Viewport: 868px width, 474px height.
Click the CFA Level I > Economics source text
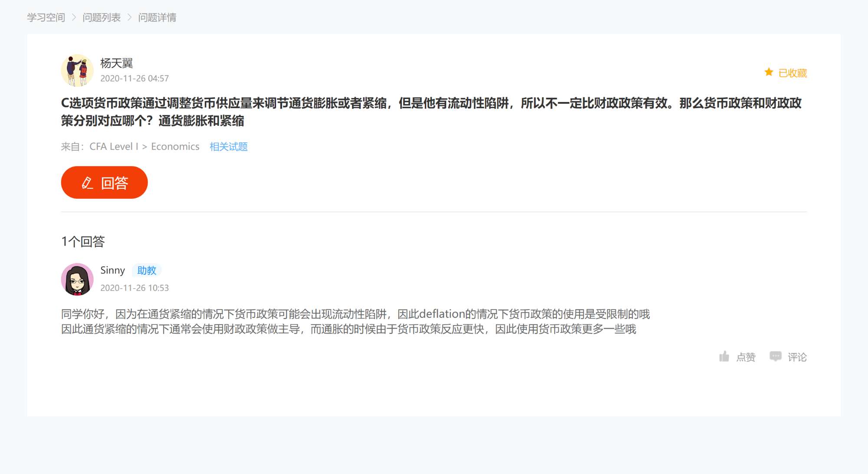[x=144, y=147]
